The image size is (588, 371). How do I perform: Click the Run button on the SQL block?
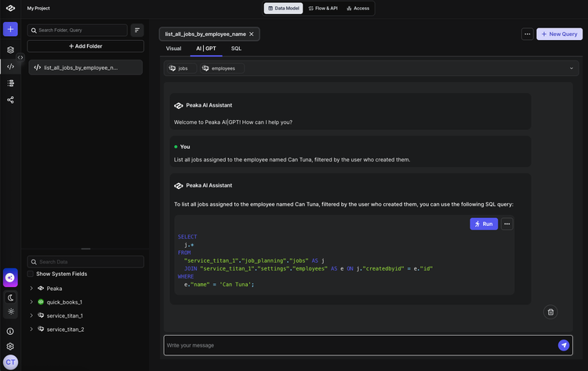[484, 224]
